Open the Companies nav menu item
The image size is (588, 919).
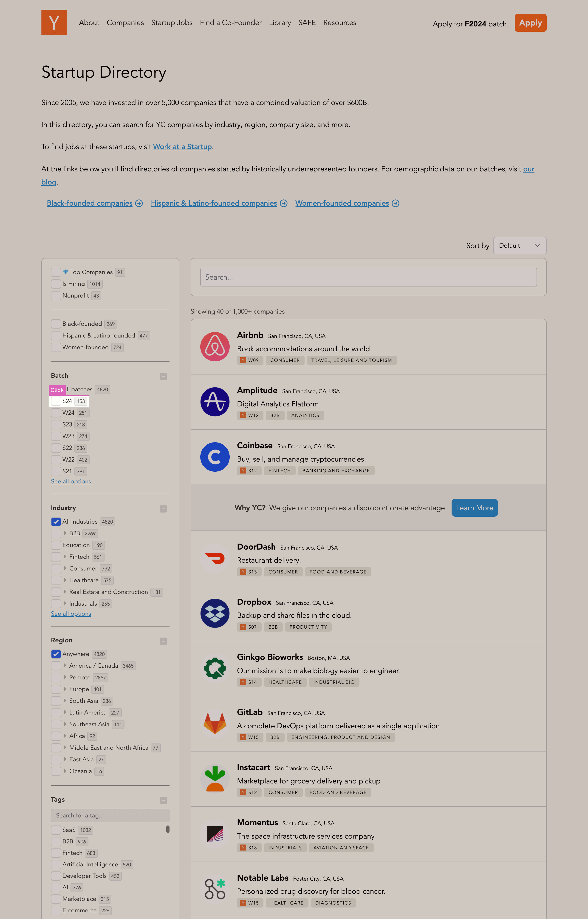click(x=125, y=23)
